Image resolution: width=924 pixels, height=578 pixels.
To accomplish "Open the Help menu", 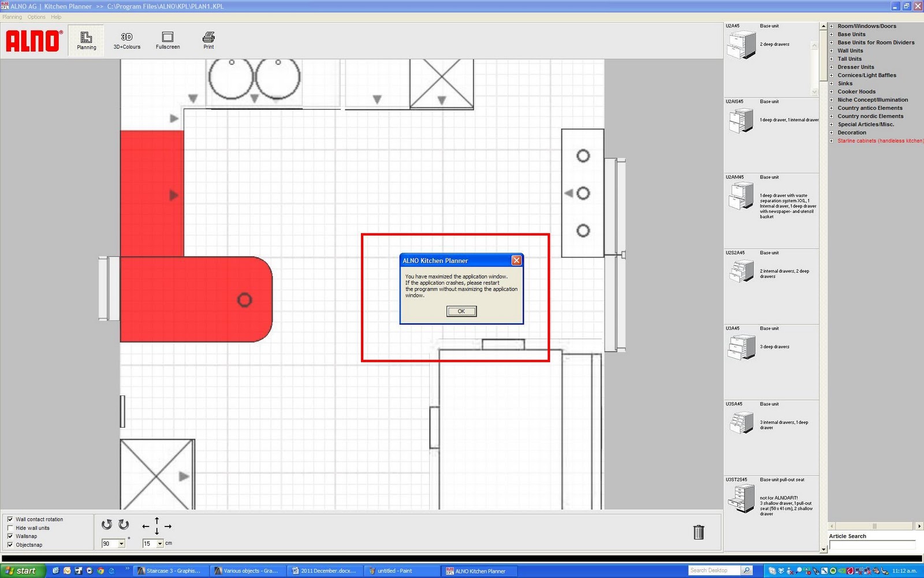I will click(x=56, y=17).
